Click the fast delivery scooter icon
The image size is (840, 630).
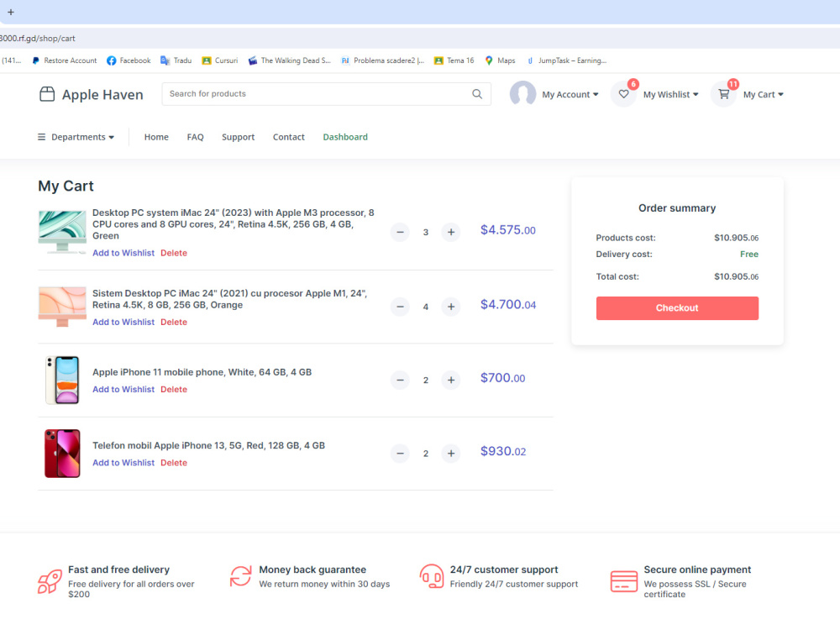click(49, 580)
